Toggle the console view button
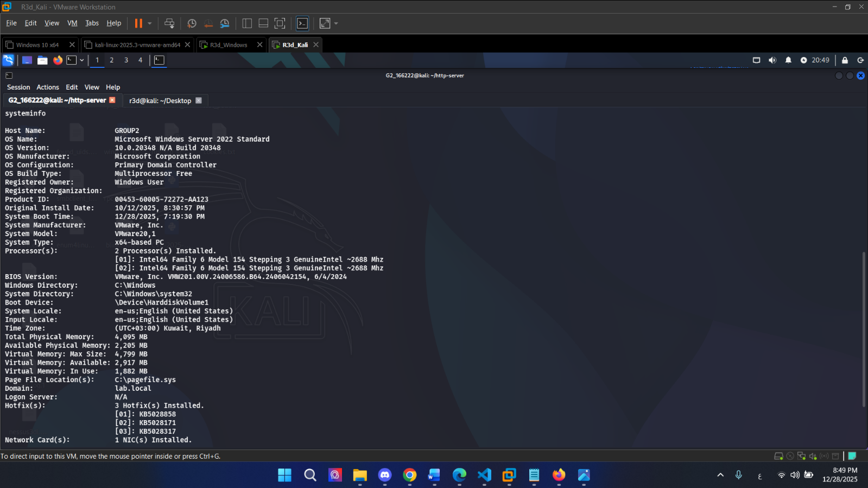Viewport: 868px width, 488px height. 302,23
